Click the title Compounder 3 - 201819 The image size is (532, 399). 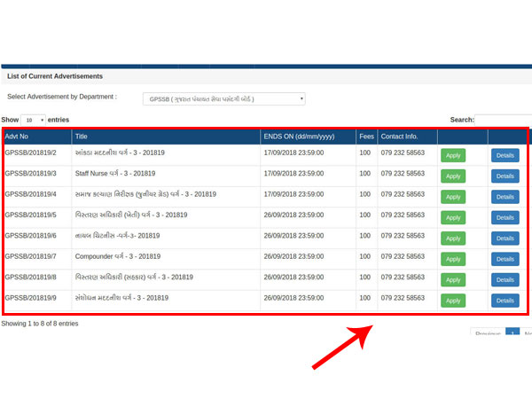point(118,256)
